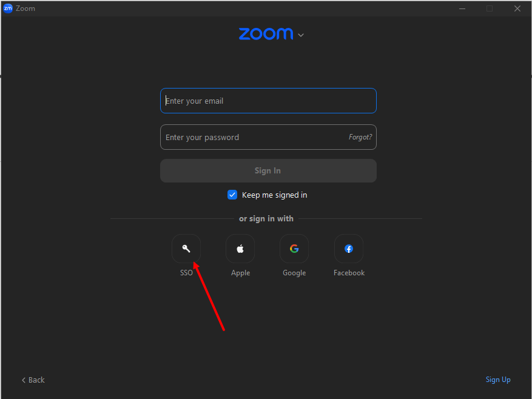Go back using the Back arrow
532x399 pixels.
[x=33, y=380]
